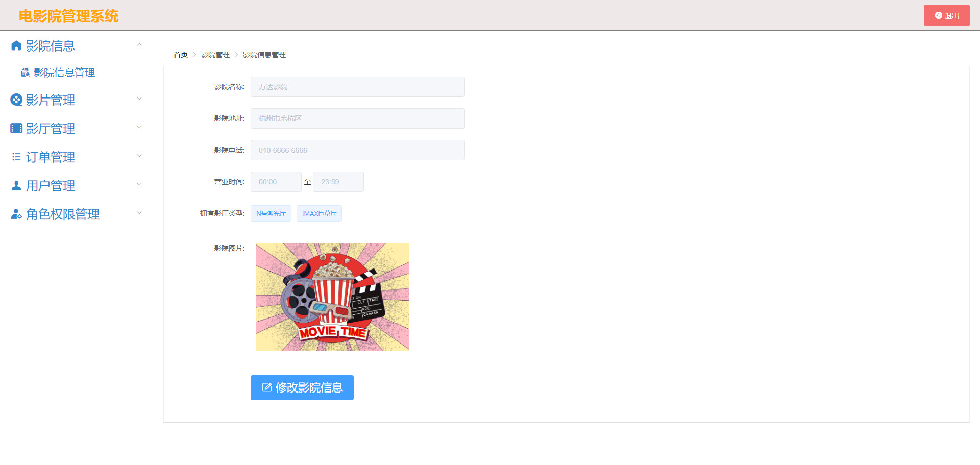
Task: Click the Movie Time cinema image
Action: click(332, 297)
